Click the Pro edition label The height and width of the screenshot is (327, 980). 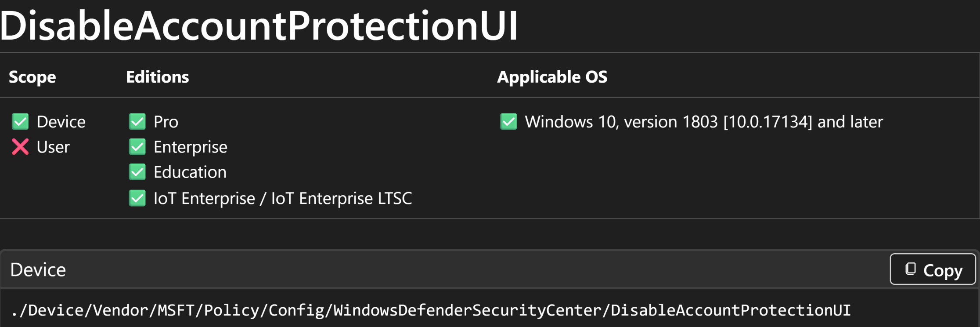(166, 122)
